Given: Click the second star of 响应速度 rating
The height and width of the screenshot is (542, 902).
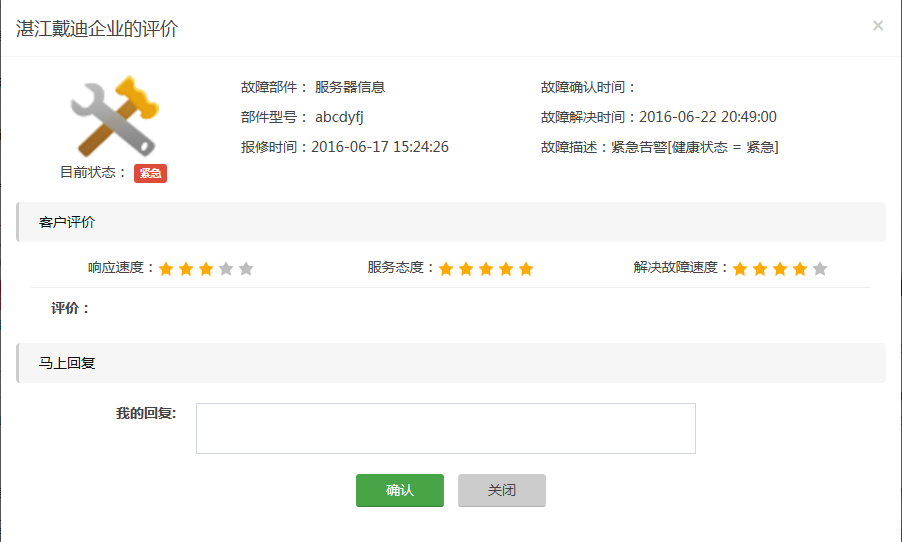Looking at the screenshot, I should coord(186,269).
